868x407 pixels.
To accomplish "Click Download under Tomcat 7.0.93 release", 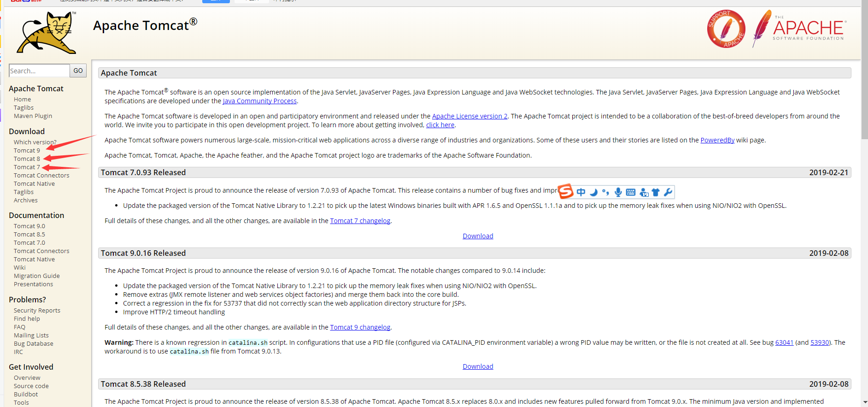I will (478, 236).
